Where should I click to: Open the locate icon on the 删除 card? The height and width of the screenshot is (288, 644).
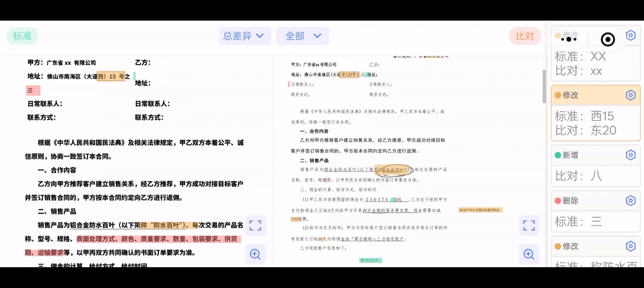tap(631, 201)
